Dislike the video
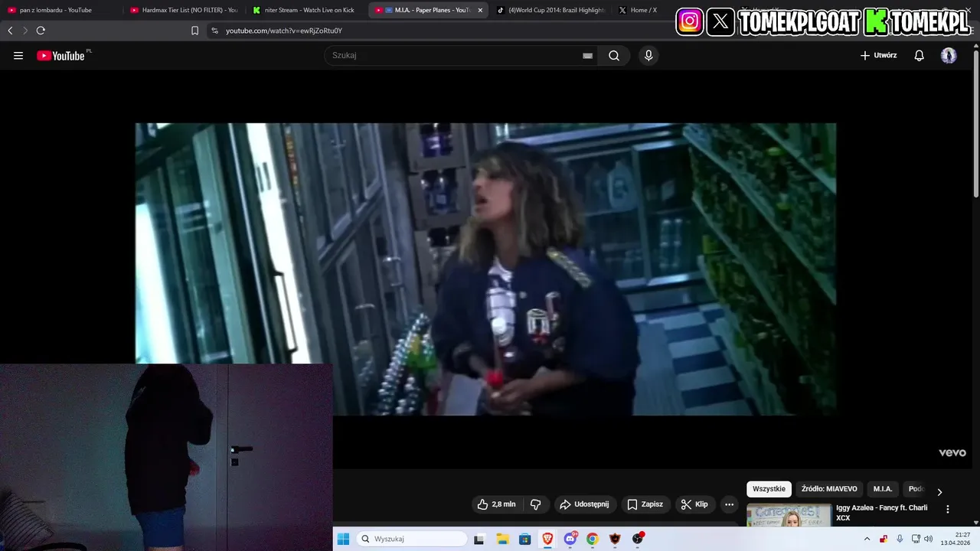The height and width of the screenshot is (551, 980). pos(536,504)
